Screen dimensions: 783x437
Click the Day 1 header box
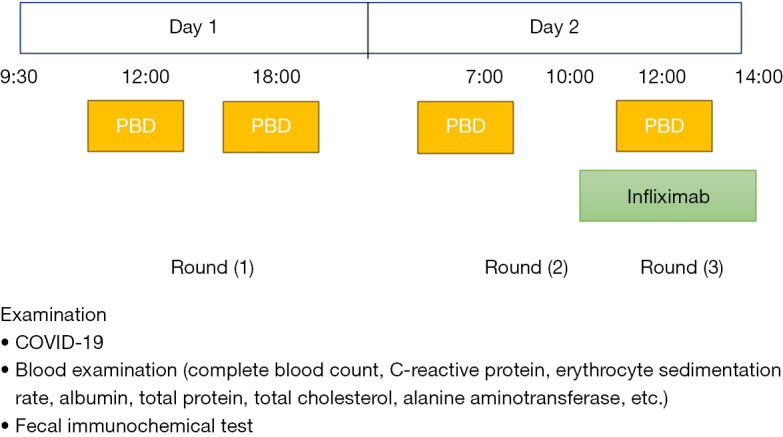194,27
